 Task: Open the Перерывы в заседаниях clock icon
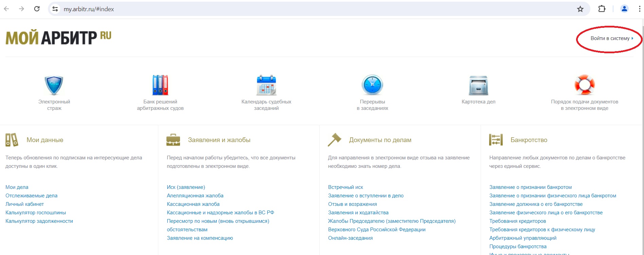click(x=372, y=85)
